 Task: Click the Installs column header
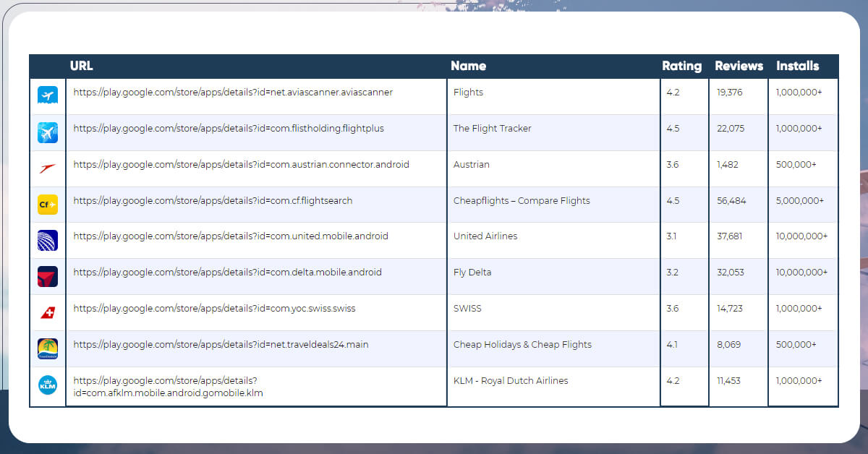point(797,66)
